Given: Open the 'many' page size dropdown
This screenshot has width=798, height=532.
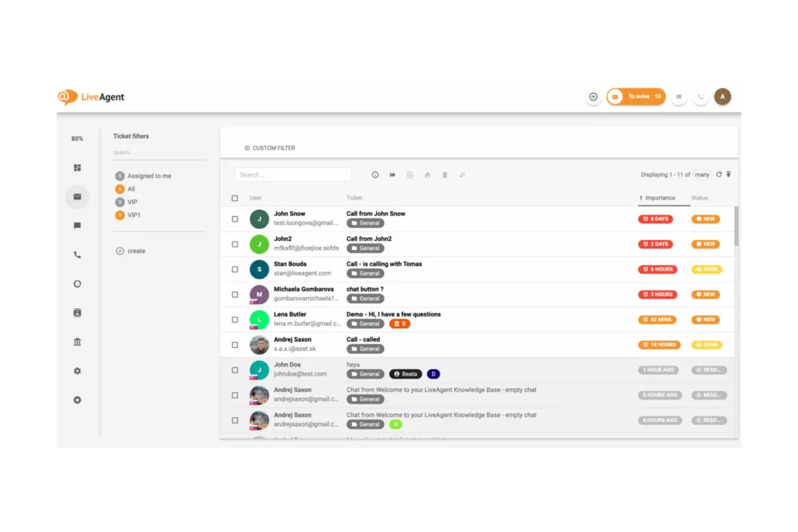Looking at the screenshot, I should [702, 175].
